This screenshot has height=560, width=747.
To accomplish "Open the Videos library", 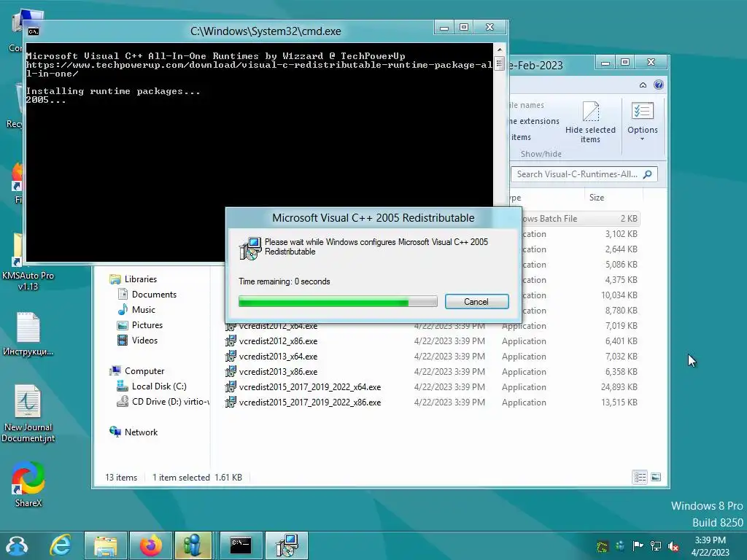I will (x=144, y=340).
